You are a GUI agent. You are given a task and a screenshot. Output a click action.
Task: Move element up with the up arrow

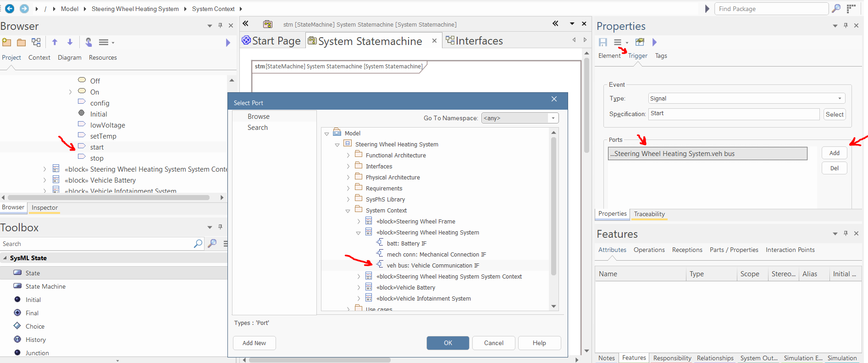point(55,42)
